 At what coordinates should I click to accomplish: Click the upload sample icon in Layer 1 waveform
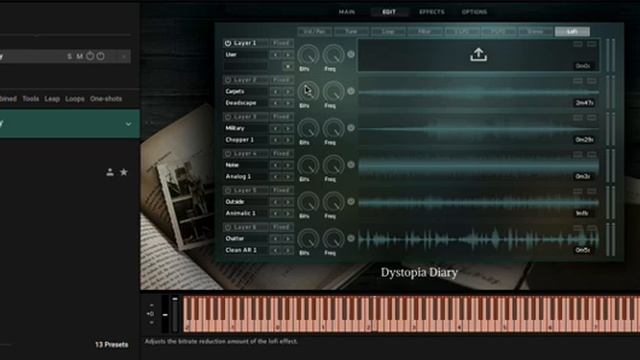coord(478,55)
